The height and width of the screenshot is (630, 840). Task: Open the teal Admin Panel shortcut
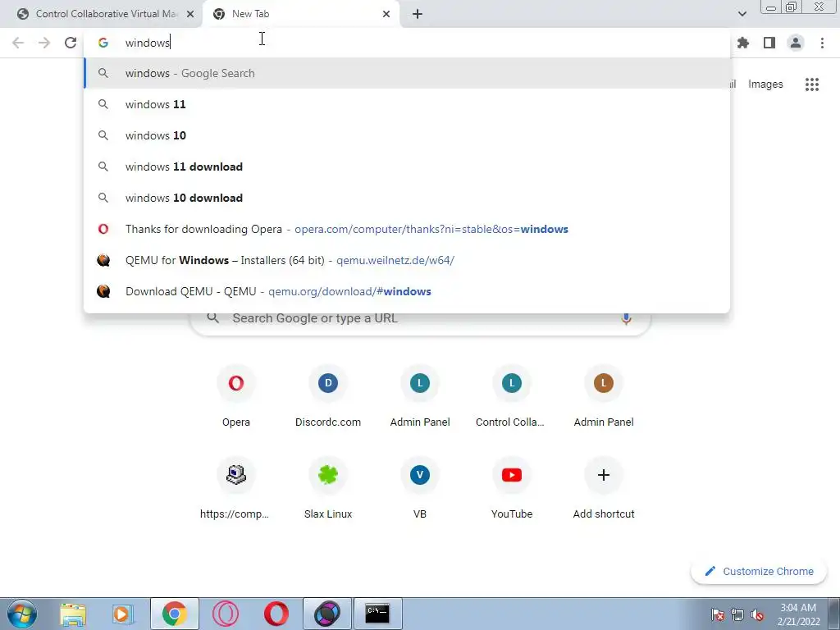420,396
